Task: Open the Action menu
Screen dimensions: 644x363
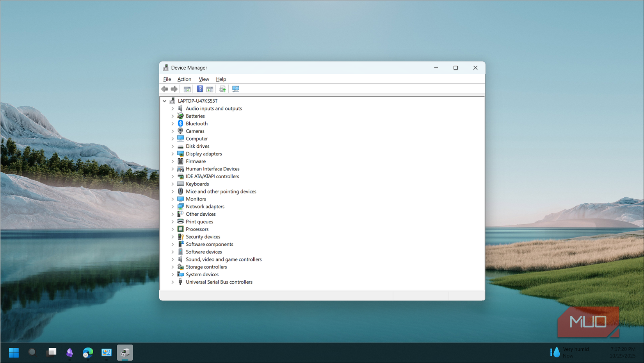Action: 184,79
